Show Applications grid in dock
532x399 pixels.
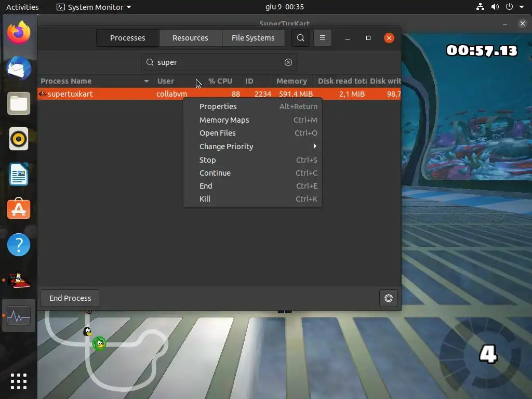(x=19, y=381)
